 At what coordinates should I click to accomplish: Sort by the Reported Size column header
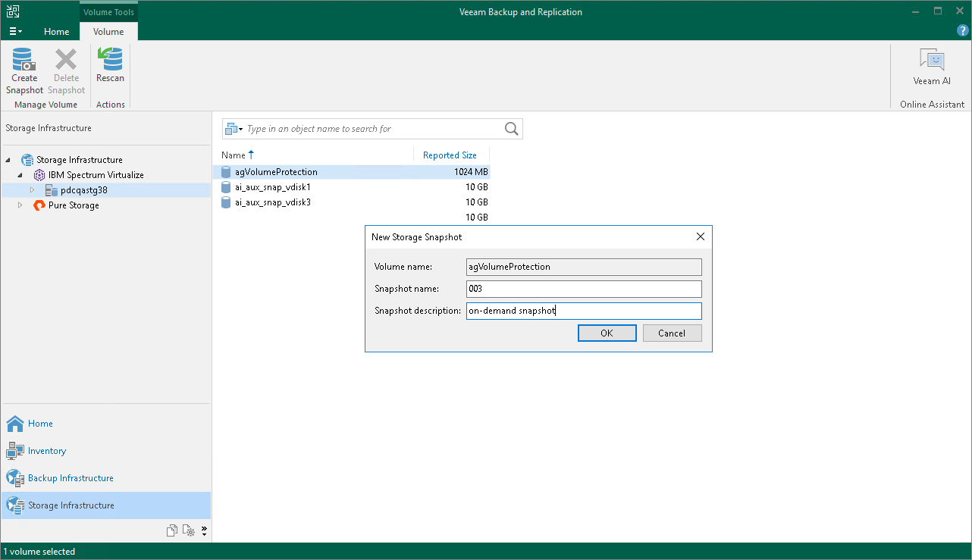tap(450, 155)
